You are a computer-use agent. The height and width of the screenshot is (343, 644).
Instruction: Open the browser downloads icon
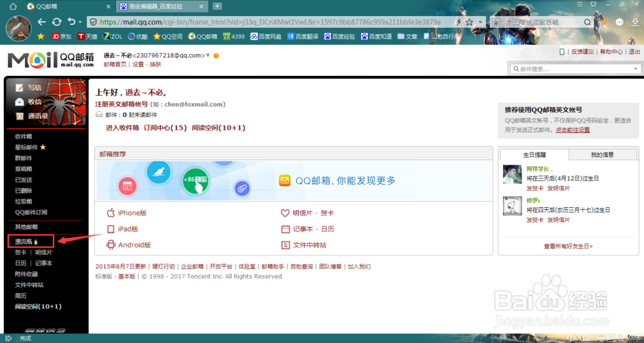pyautogui.click(x=634, y=22)
